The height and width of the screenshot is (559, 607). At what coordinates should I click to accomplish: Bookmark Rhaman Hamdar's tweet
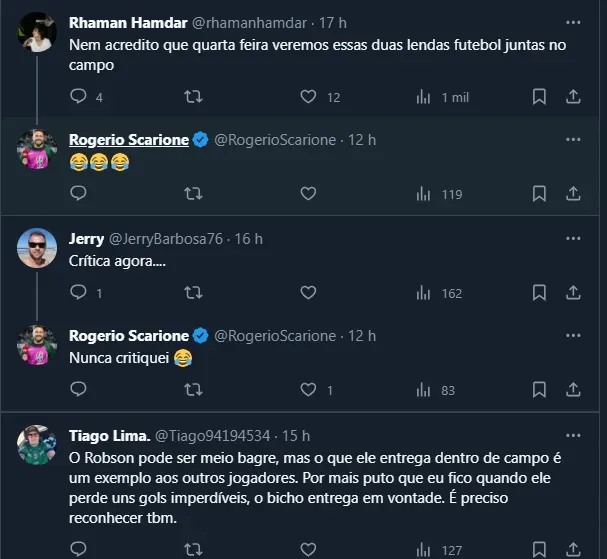pyautogui.click(x=539, y=97)
